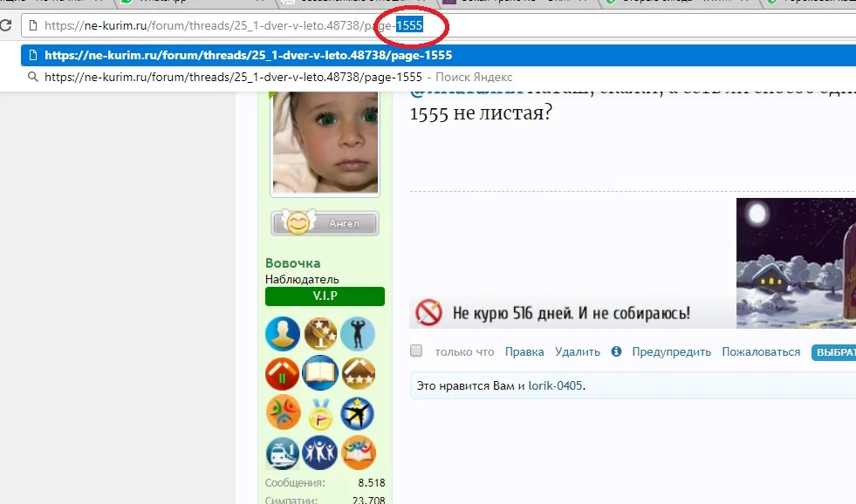Click the blue user silhouette badge icon
856x504 pixels.
pyautogui.click(x=283, y=334)
